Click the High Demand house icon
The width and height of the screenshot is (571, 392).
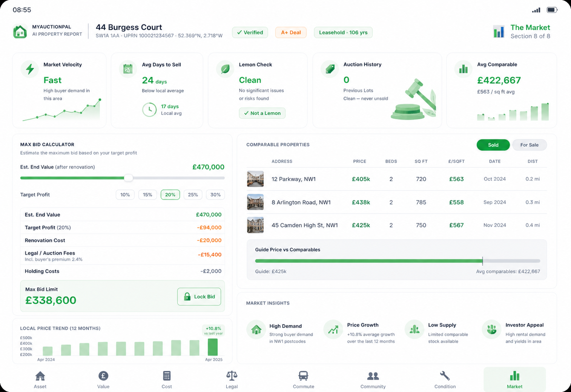pyautogui.click(x=256, y=329)
